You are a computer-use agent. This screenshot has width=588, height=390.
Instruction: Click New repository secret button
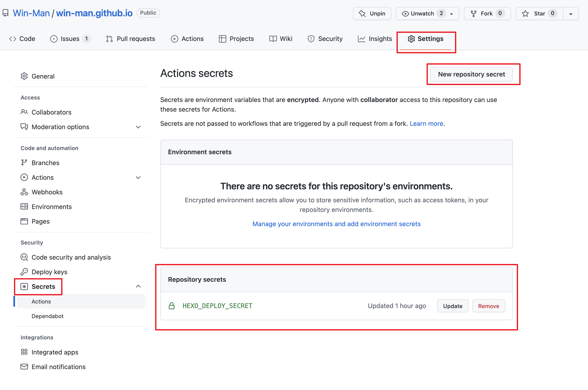coord(471,74)
